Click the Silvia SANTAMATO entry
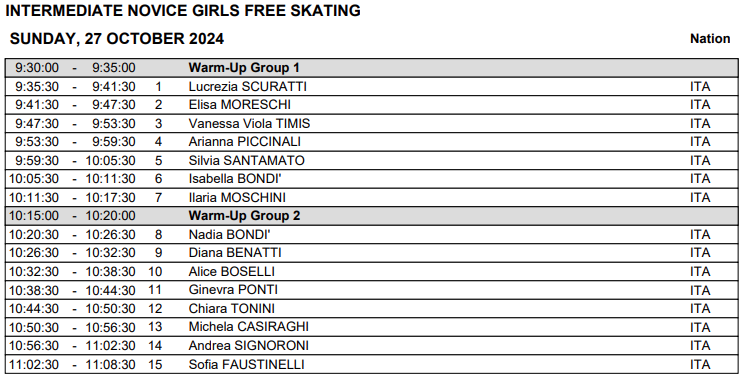The height and width of the screenshot is (374, 739). point(246,161)
